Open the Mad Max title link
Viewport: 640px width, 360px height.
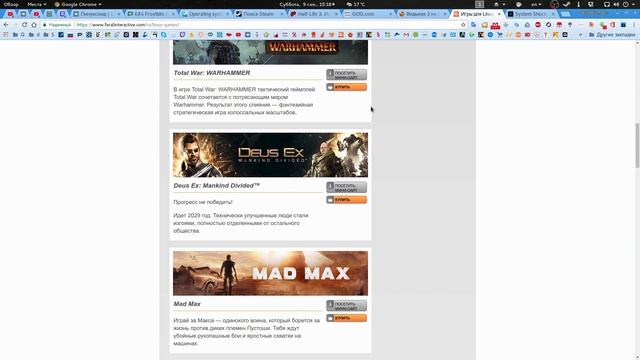pos(187,304)
